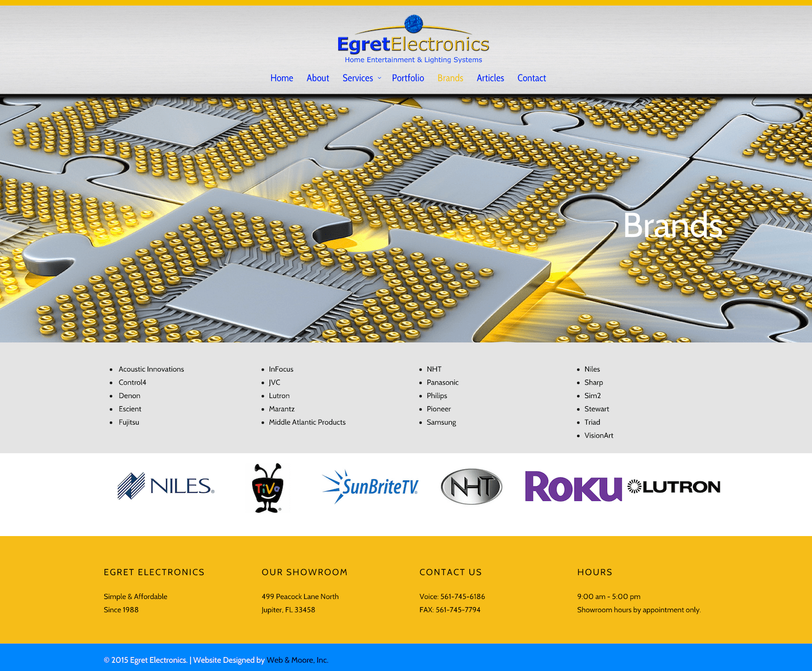Click the OUR SHOWROOM footer heading
The image size is (812, 671).
[305, 572]
